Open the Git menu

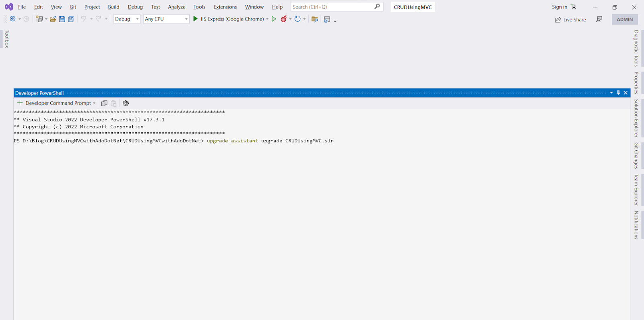click(73, 7)
